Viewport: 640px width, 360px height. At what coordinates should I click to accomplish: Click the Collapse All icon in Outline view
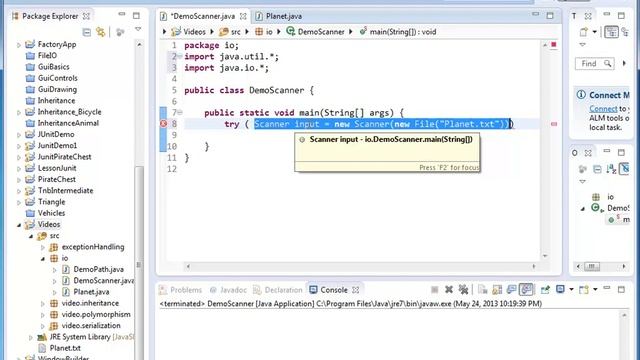pos(597,169)
